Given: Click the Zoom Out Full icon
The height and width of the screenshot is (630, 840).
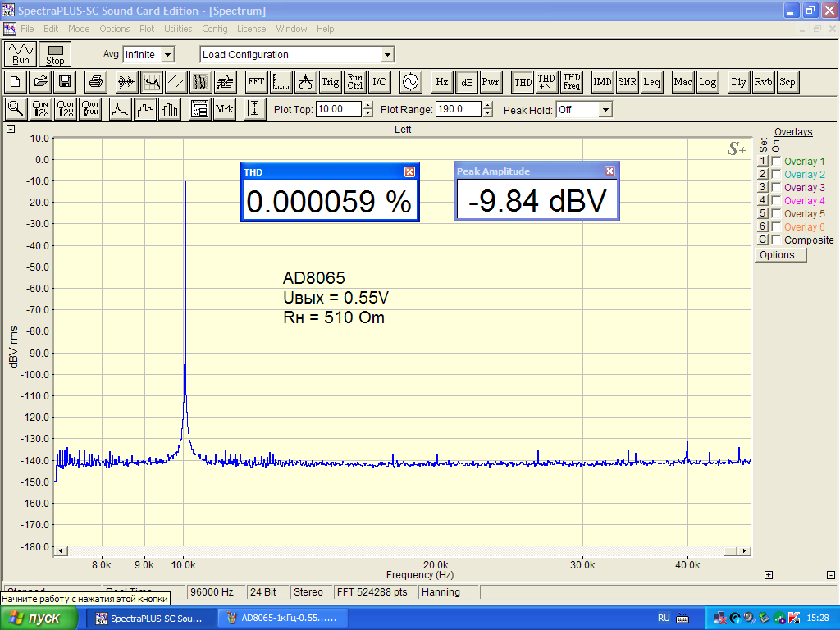Looking at the screenshot, I should (90, 109).
